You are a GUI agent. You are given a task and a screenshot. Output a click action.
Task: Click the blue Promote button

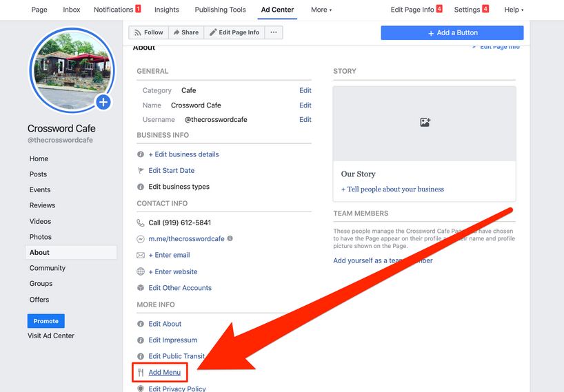(x=46, y=321)
